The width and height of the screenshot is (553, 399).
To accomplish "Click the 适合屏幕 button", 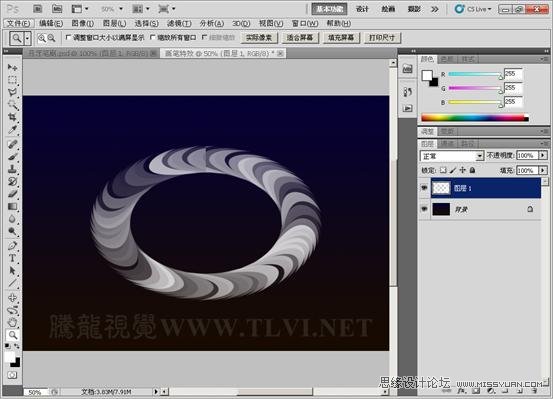I will (x=300, y=38).
